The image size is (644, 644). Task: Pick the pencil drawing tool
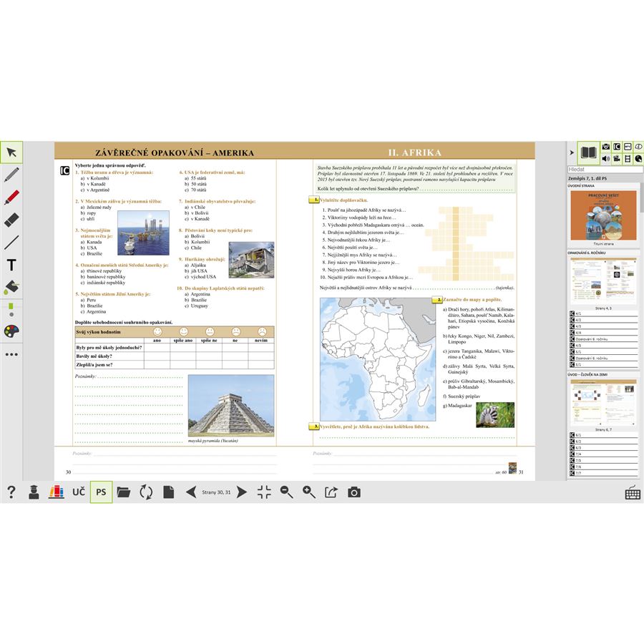(x=11, y=175)
